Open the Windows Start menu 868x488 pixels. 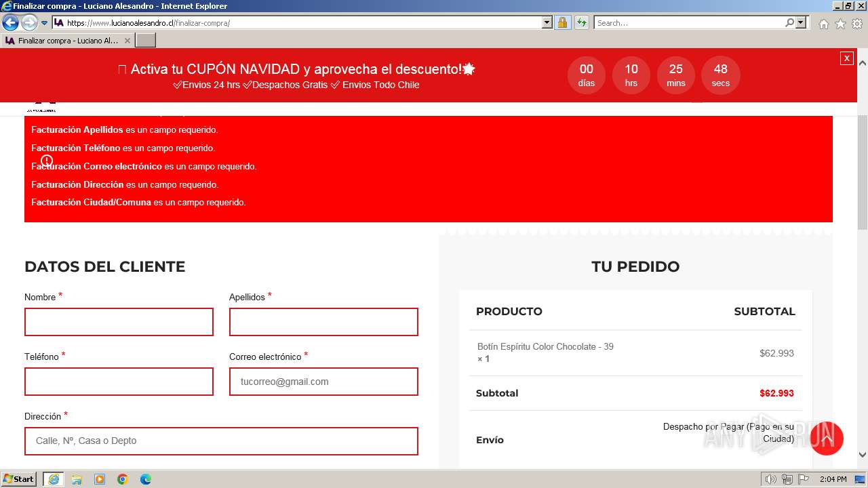[19, 479]
